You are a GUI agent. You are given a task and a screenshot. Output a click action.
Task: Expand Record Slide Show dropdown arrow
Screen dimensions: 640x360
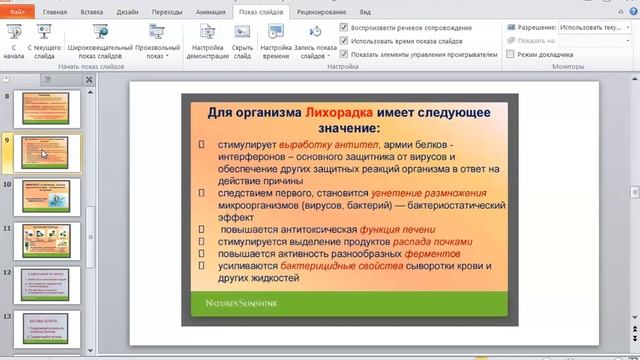coord(329,56)
